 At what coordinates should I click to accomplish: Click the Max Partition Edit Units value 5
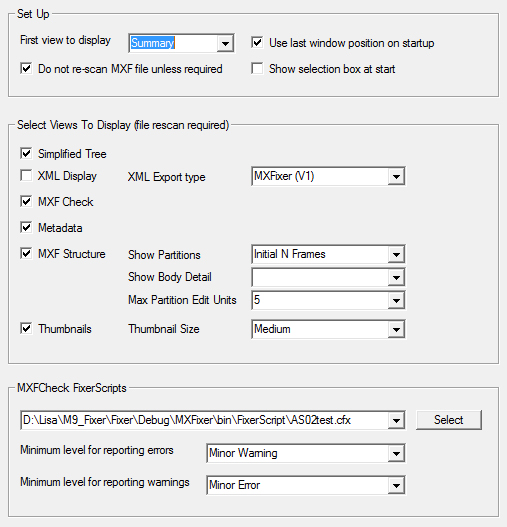click(x=257, y=300)
